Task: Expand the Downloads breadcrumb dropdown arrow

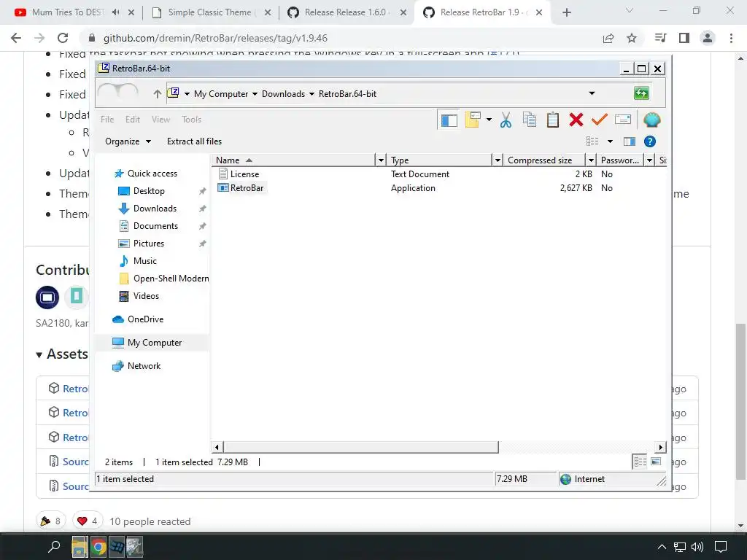Action: click(x=311, y=94)
